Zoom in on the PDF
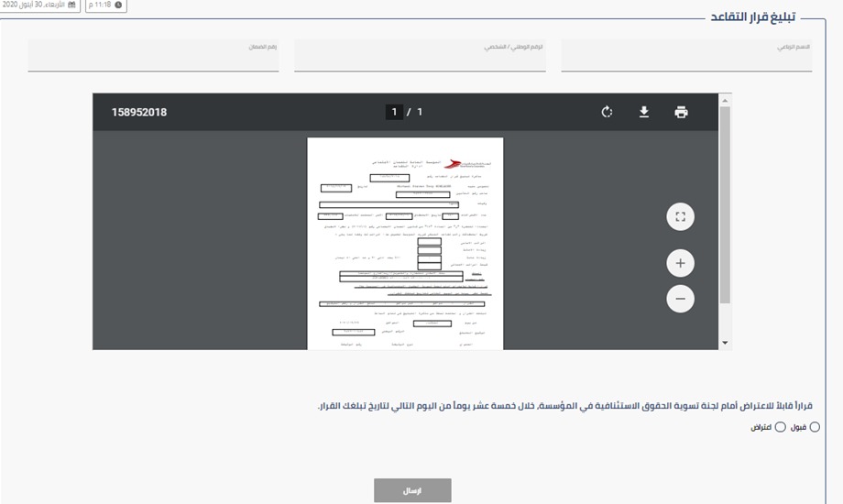The width and height of the screenshot is (843, 504). click(x=680, y=264)
